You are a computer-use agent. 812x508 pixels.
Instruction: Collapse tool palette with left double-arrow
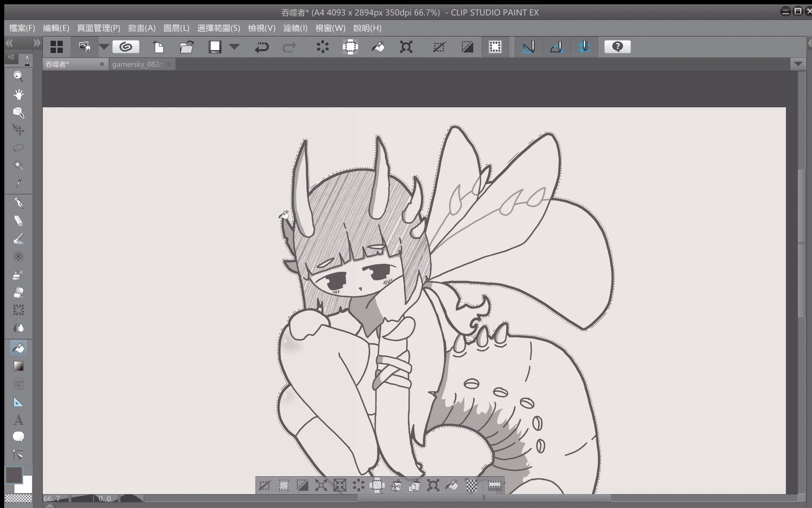(x=9, y=43)
